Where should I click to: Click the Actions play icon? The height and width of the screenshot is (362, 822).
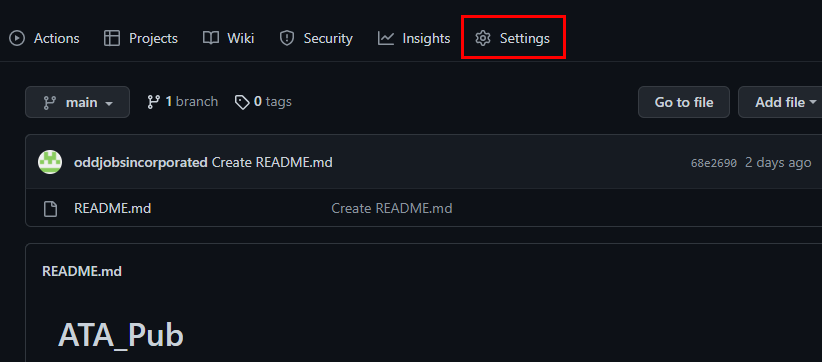coord(17,38)
